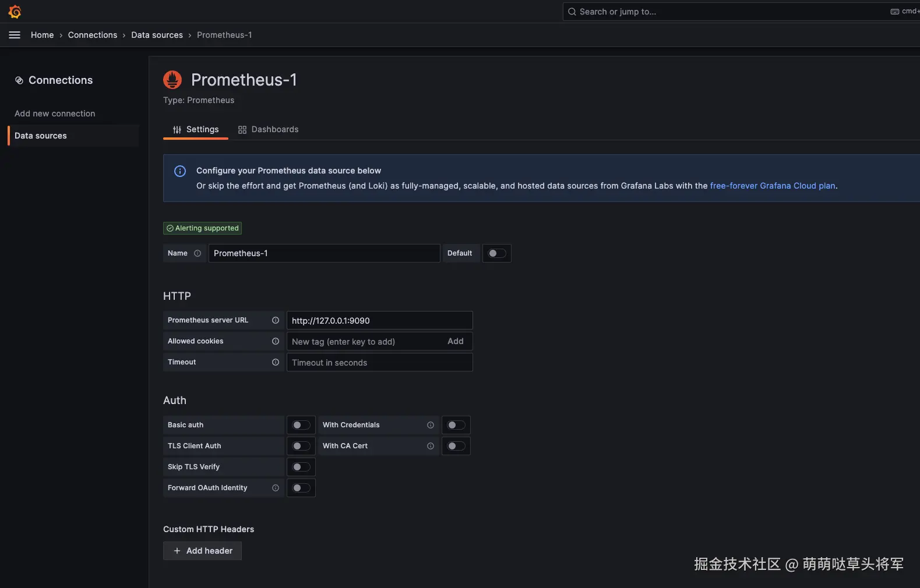Enable TLS Client Auth switch
920x588 pixels.
click(301, 446)
